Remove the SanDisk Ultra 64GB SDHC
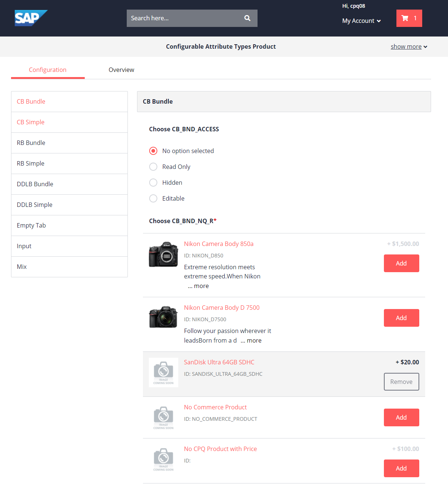Viewport: 448px width, 489px height. (401, 382)
